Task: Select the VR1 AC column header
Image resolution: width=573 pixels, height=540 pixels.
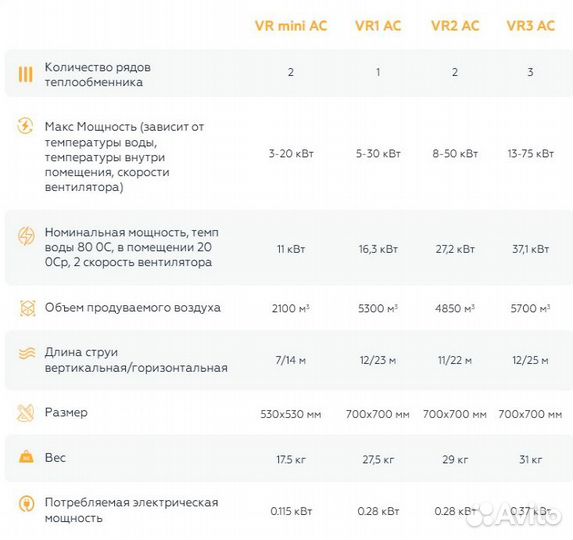Action: pos(378,26)
